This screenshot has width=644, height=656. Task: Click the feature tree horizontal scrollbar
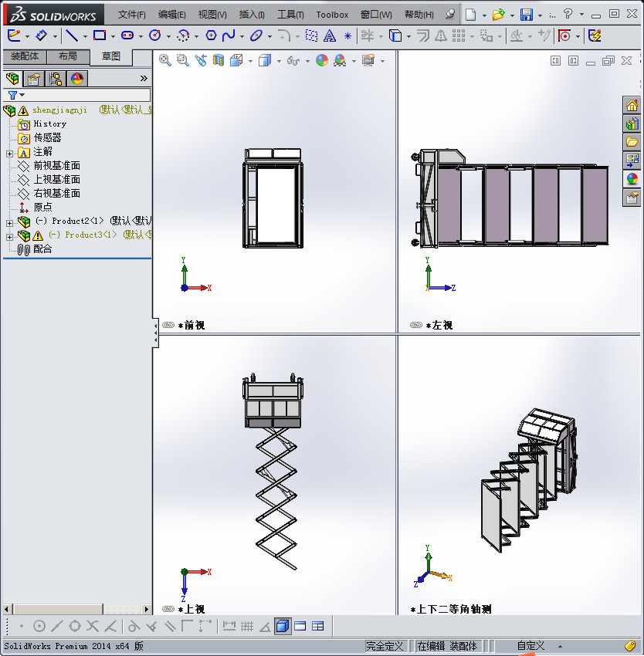76,609
